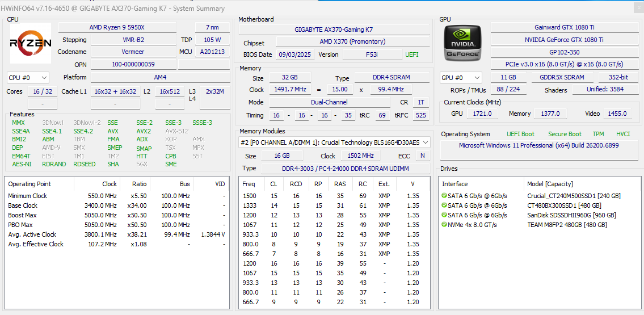Click the Dual-Channel memory mode value
The height and width of the screenshot is (315, 644).
pyautogui.click(x=331, y=102)
